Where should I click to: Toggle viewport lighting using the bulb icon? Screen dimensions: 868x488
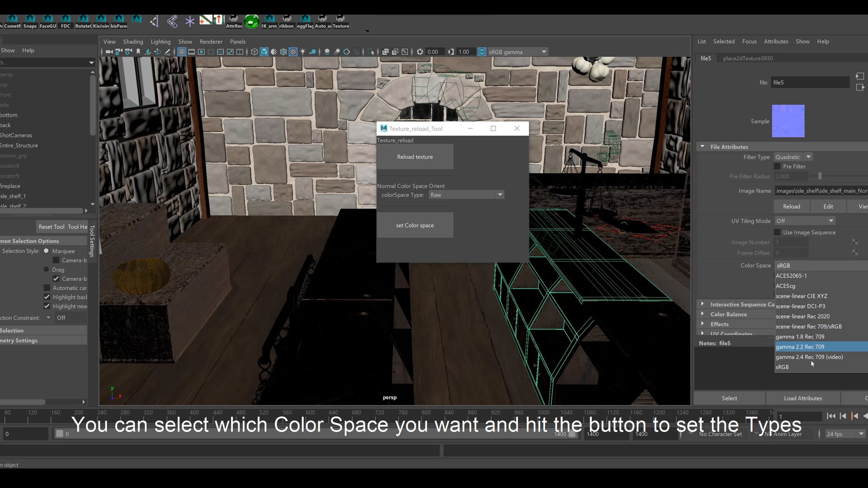pos(303,52)
